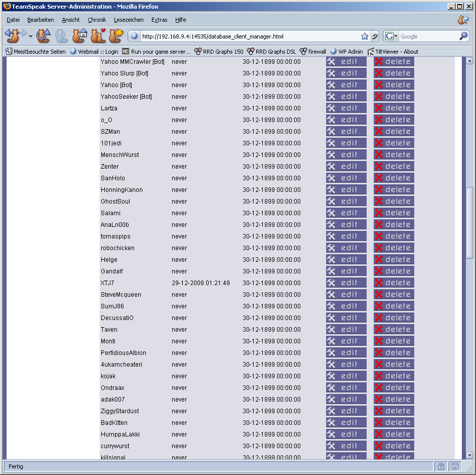
Task: Bookmark this page with the star icon
Action: pos(365,36)
